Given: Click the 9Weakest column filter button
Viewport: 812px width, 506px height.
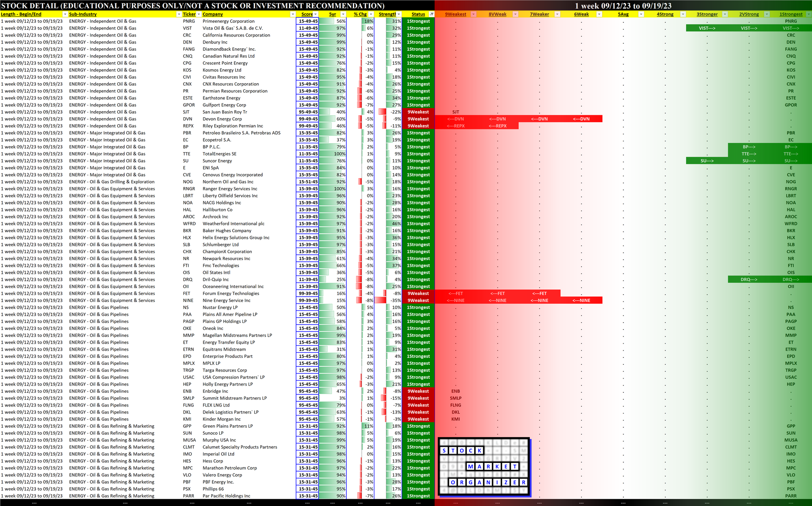Looking at the screenshot, I should coord(473,14).
